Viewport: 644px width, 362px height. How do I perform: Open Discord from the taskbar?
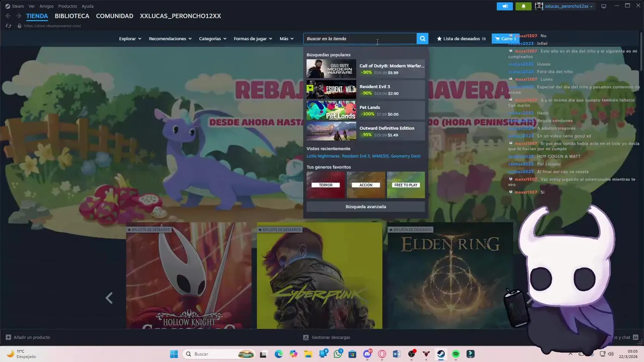pyautogui.click(x=367, y=354)
